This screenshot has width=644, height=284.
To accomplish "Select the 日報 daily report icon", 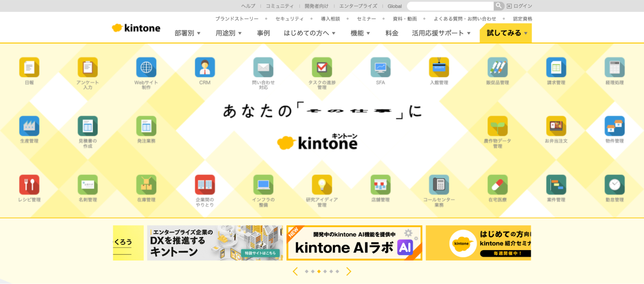I will coord(29,67).
